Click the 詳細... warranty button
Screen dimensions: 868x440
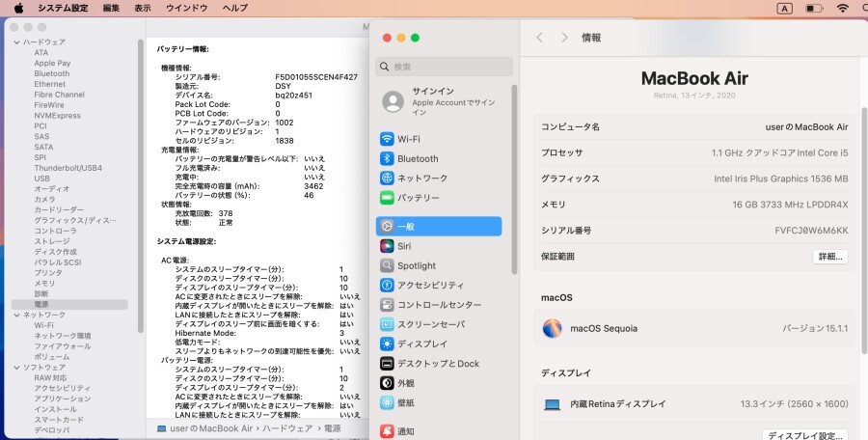click(x=830, y=257)
